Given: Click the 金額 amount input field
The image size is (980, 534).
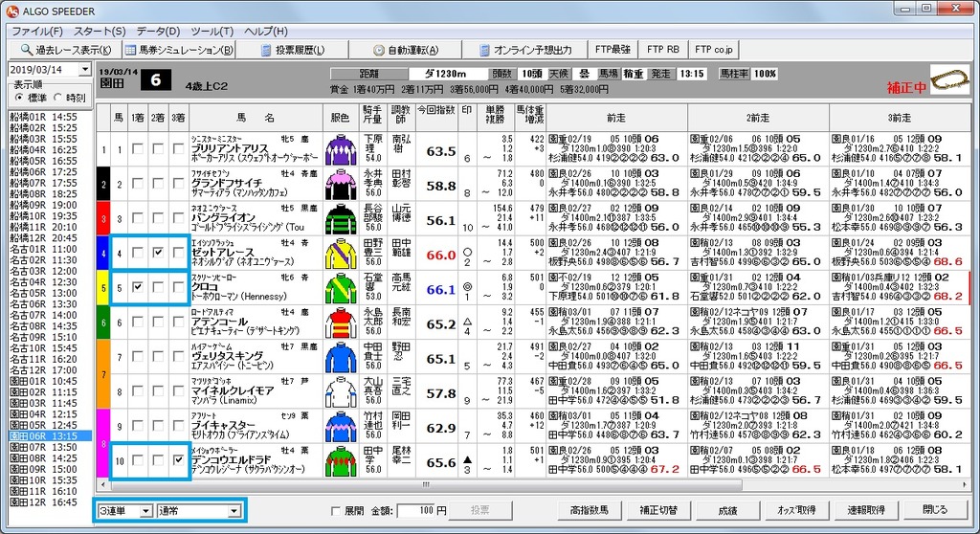Looking at the screenshot, I should (x=416, y=511).
